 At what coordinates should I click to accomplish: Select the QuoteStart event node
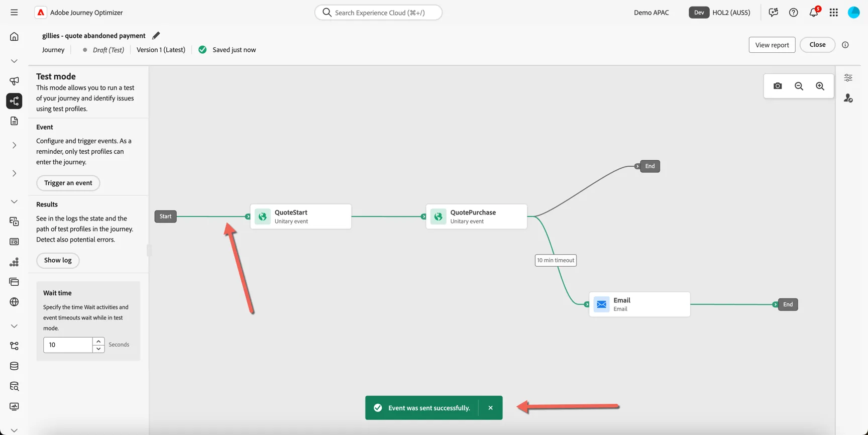300,216
